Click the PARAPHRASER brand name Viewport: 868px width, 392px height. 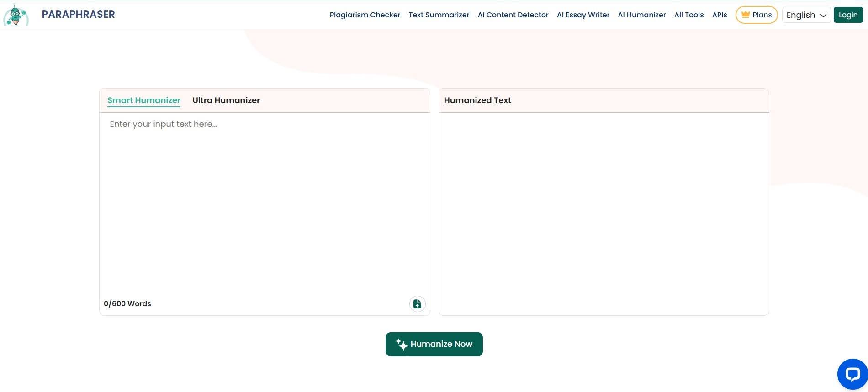click(x=78, y=15)
